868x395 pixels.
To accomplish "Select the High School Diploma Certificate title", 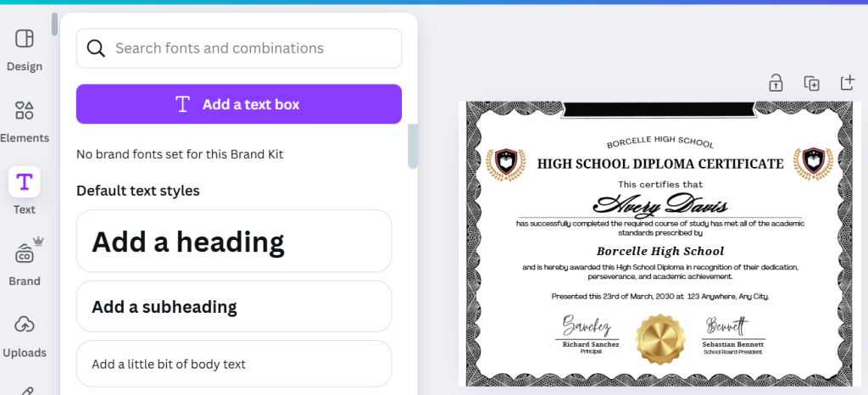I will tap(659, 164).
